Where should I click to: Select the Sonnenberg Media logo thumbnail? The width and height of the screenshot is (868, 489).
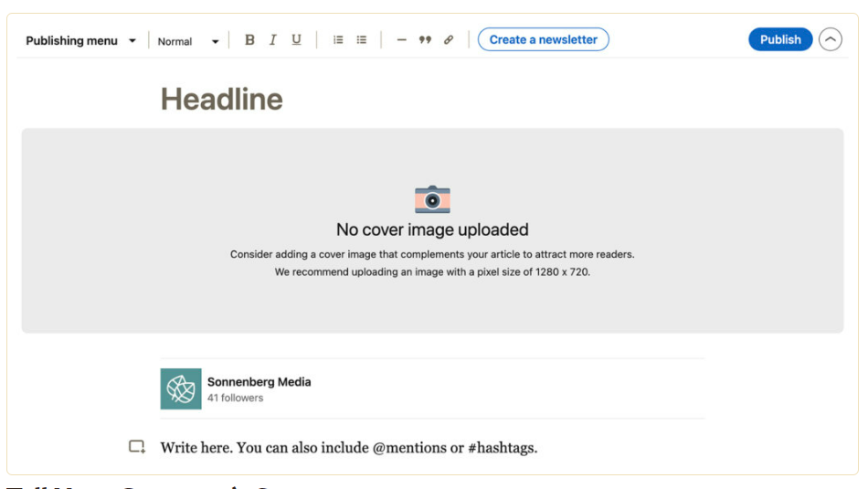pyautogui.click(x=181, y=388)
